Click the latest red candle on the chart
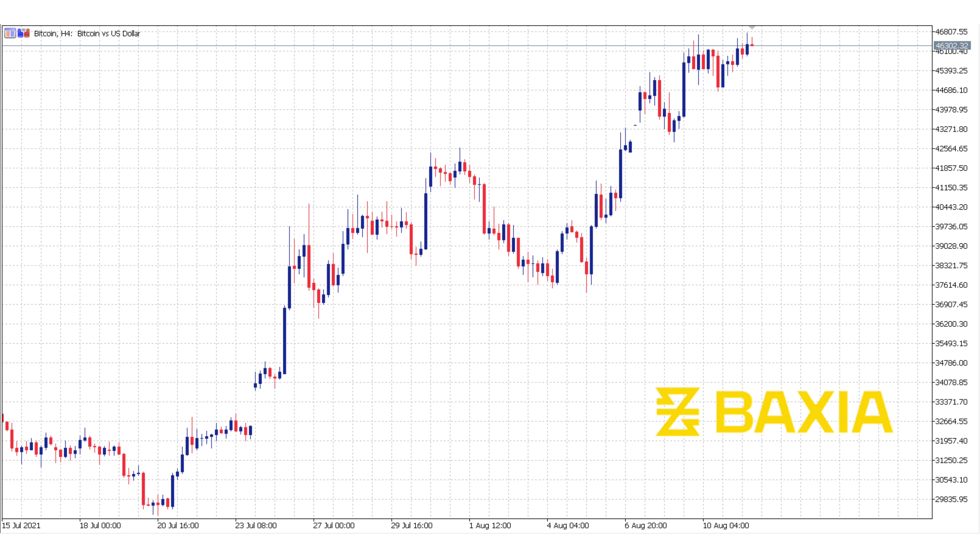 [752, 45]
